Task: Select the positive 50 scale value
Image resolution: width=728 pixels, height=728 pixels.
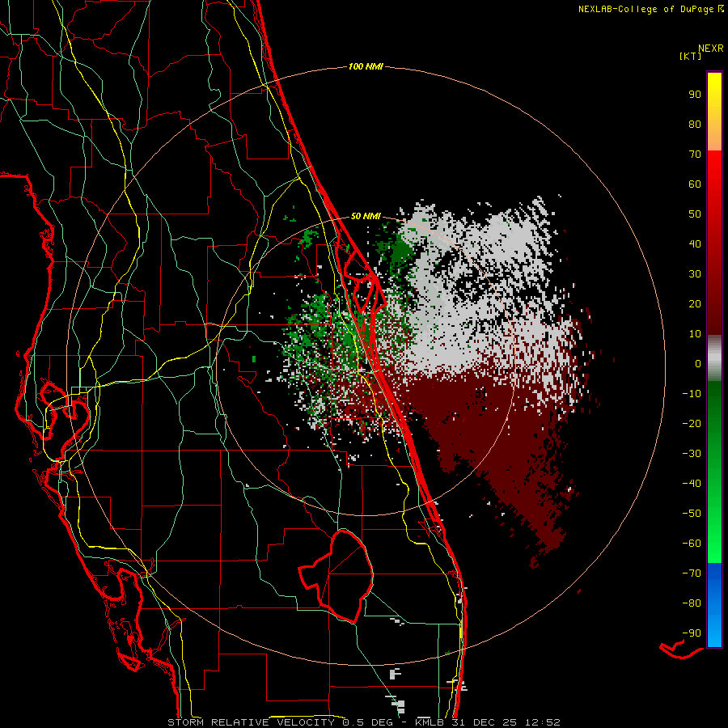Action: point(695,214)
